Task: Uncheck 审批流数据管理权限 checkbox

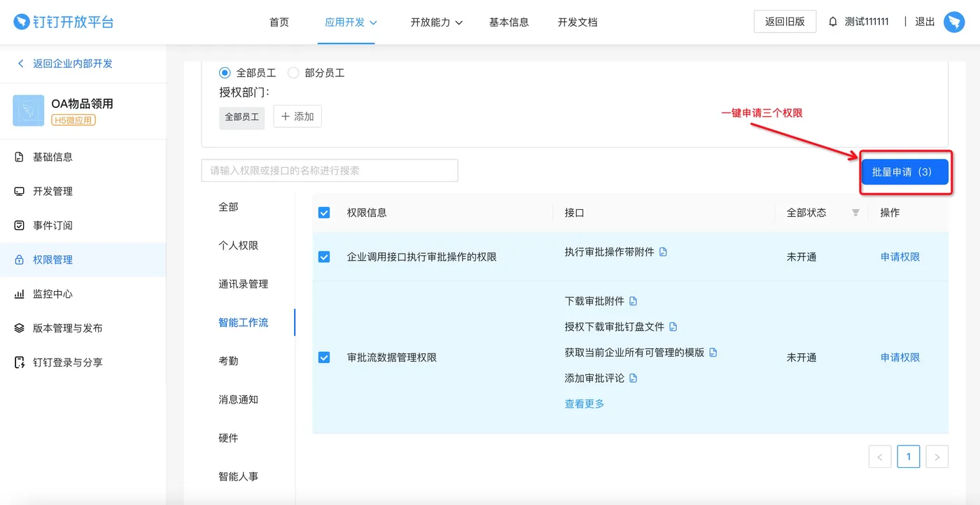Action: pos(324,357)
